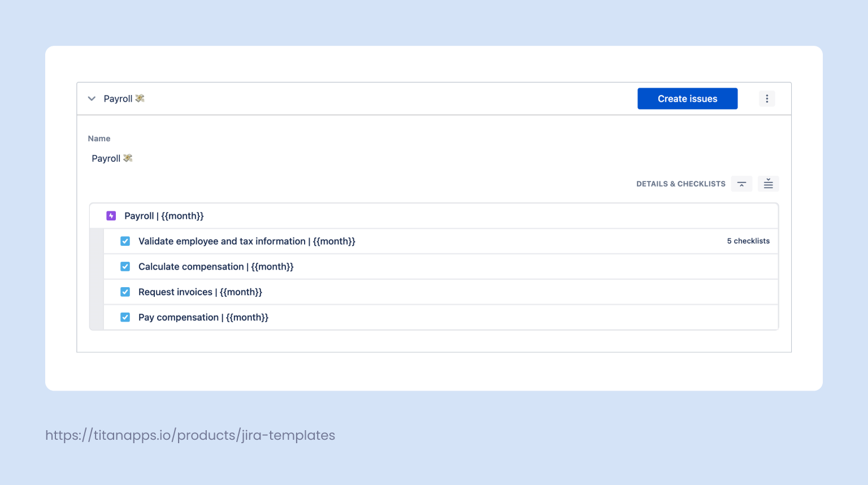Select the collapse-all icon near DETAILS & CHECKLISTS
The height and width of the screenshot is (485, 868).
click(741, 183)
